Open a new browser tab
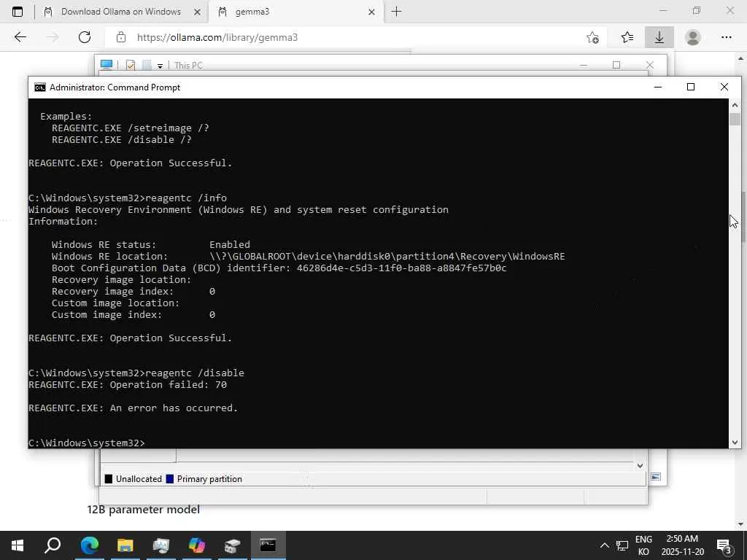Image resolution: width=747 pixels, height=560 pixels. [x=396, y=12]
